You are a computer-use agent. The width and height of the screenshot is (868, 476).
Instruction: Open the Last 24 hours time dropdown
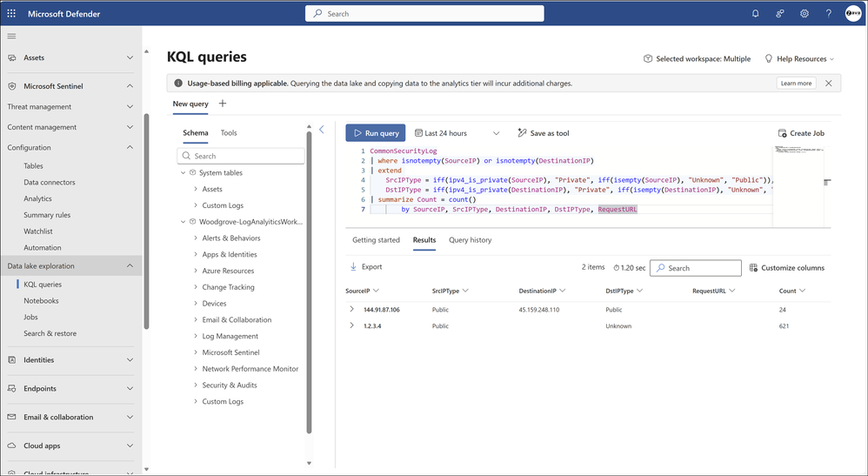[496, 133]
